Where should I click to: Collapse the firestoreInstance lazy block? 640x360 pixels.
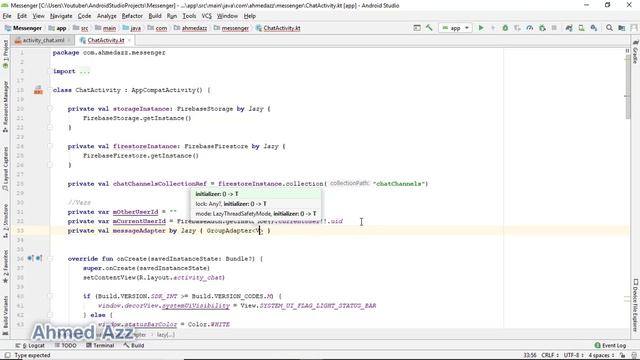click(50, 146)
